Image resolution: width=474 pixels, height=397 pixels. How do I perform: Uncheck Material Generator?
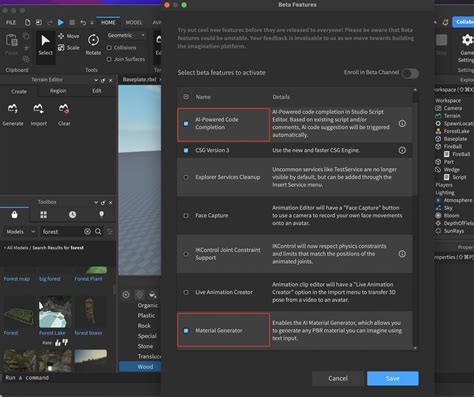[x=186, y=331]
